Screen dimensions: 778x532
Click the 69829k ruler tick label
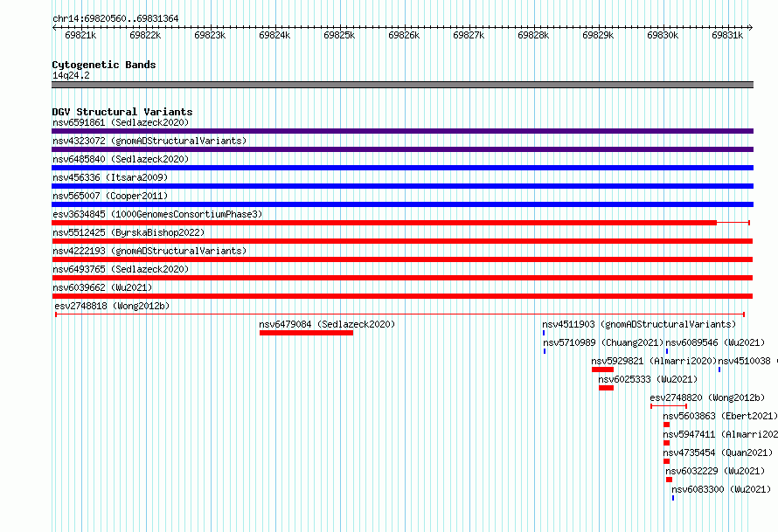click(x=598, y=35)
